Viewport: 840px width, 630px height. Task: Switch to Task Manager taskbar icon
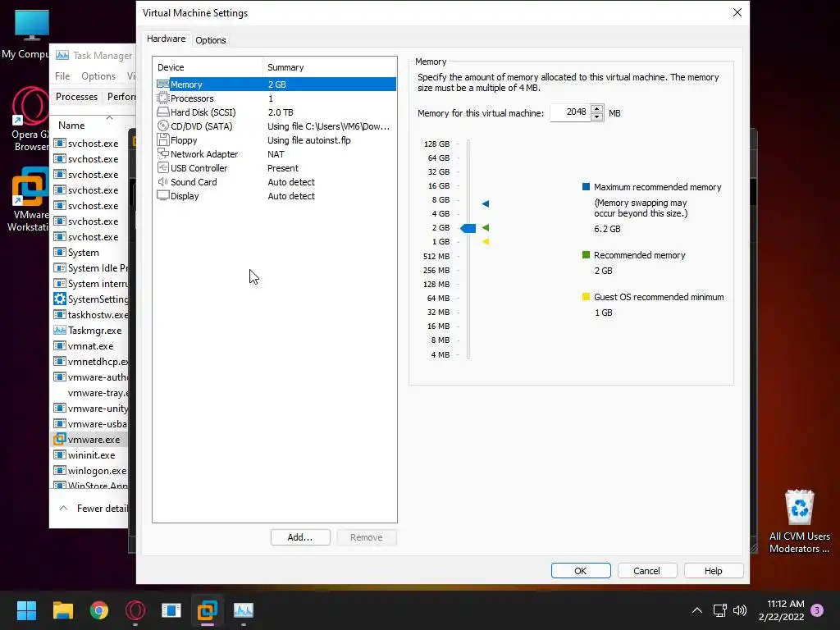point(243,610)
